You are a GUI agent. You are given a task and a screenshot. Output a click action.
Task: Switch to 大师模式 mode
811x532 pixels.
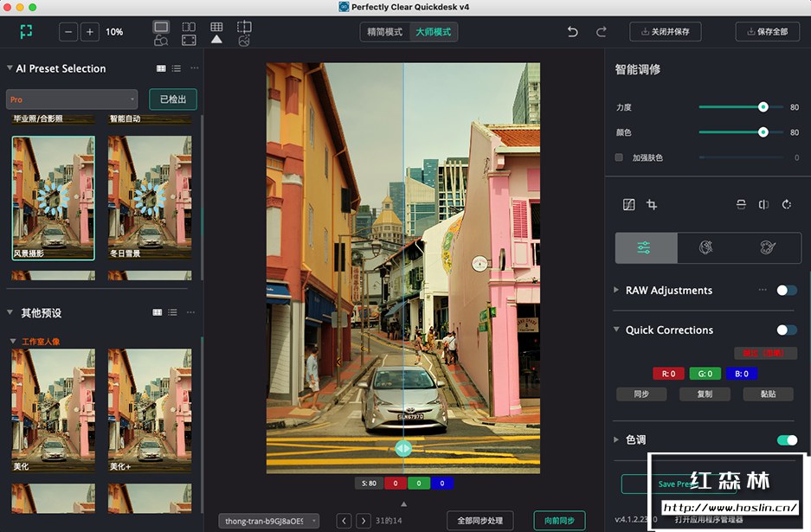(433, 32)
